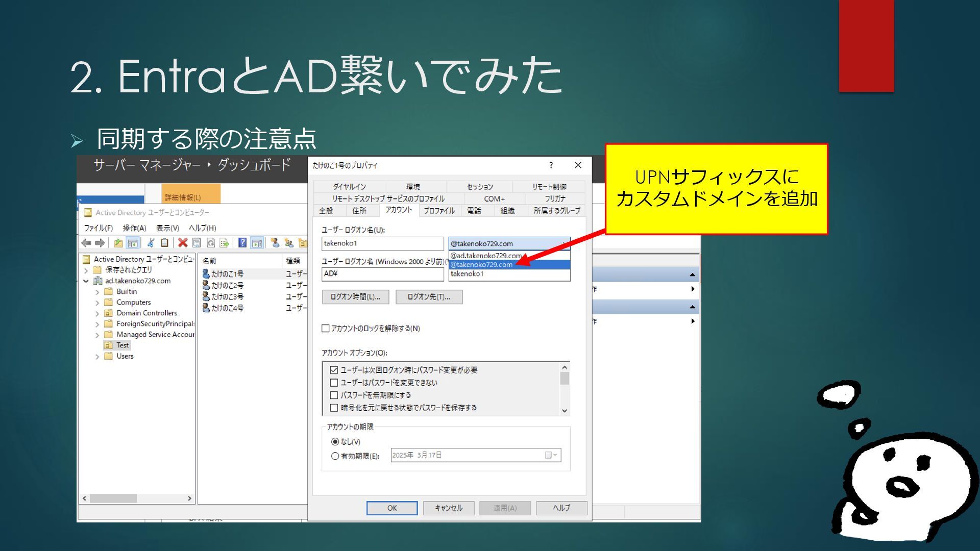This screenshot has width=980, height=551.
Task: Click the Cut scissors toolbar icon
Action: [151, 243]
